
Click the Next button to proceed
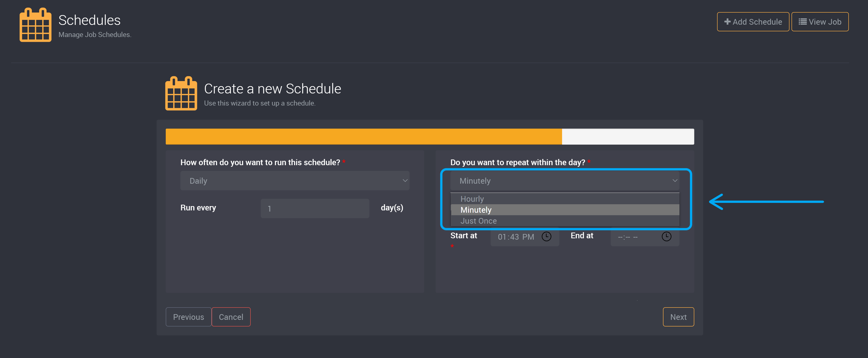[x=678, y=317]
